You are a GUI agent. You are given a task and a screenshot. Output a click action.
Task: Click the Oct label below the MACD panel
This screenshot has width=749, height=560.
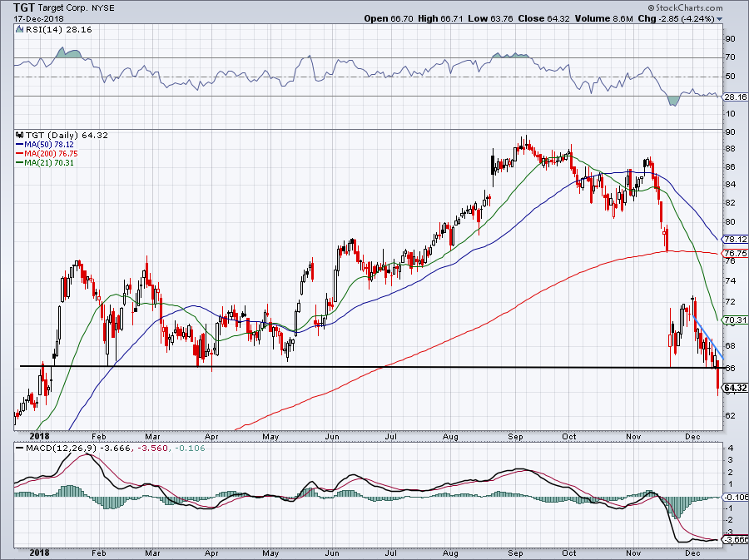(x=568, y=553)
